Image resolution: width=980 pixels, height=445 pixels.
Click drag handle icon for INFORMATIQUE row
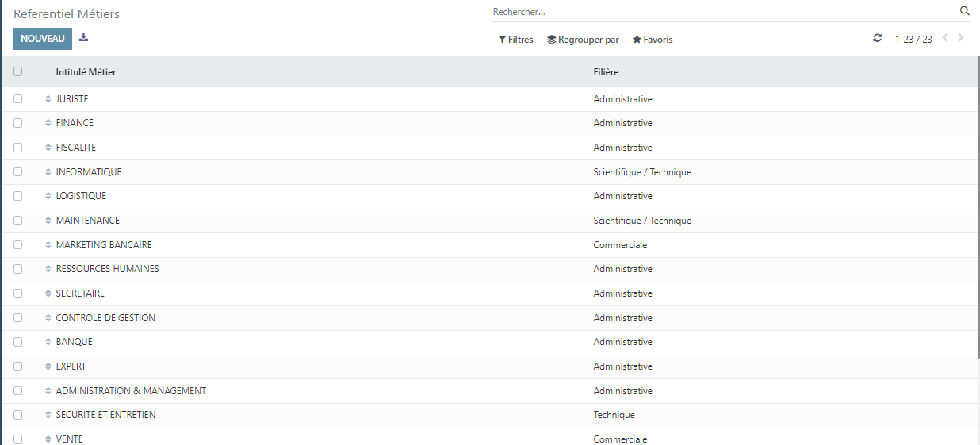pos(48,172)
